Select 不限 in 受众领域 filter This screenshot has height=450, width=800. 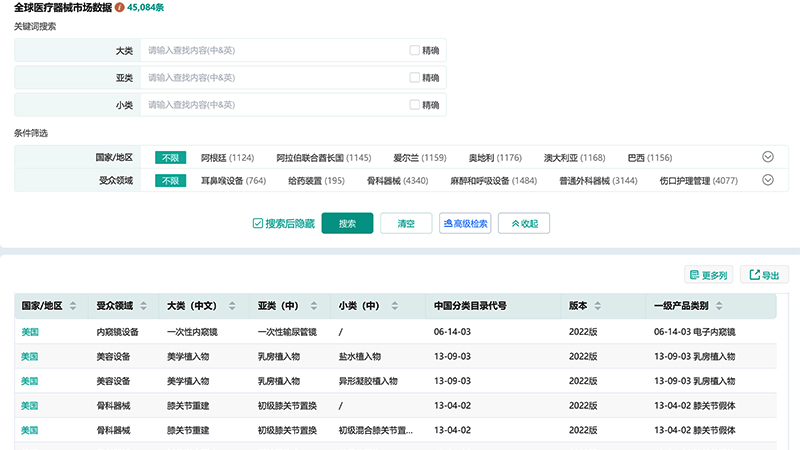point(170,181)
